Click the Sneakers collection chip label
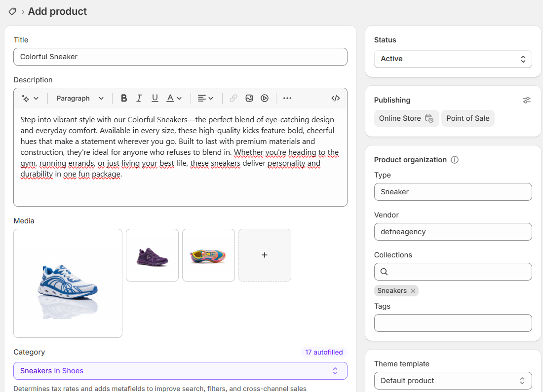The image size is (543, 392). point(392,290)
